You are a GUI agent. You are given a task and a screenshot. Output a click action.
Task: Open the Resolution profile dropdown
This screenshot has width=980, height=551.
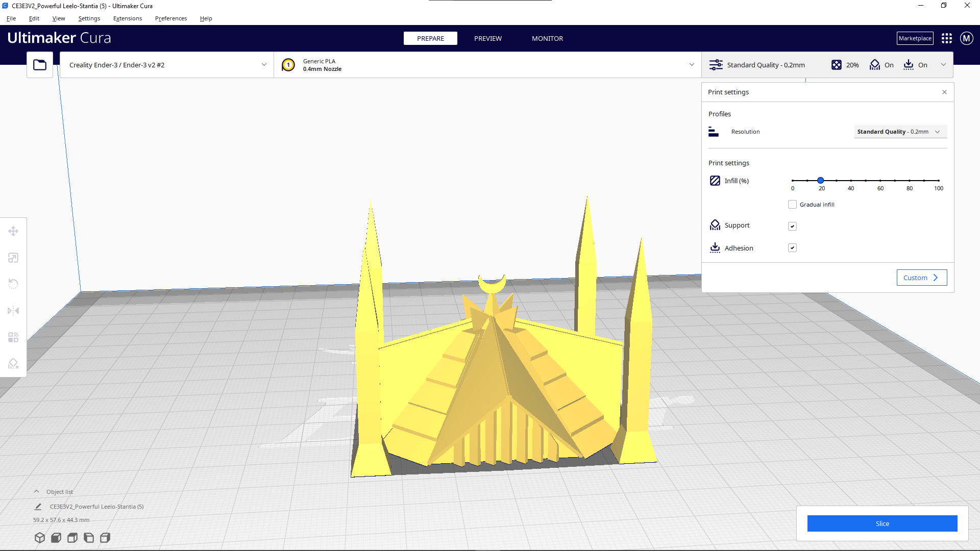click(900, 132)
